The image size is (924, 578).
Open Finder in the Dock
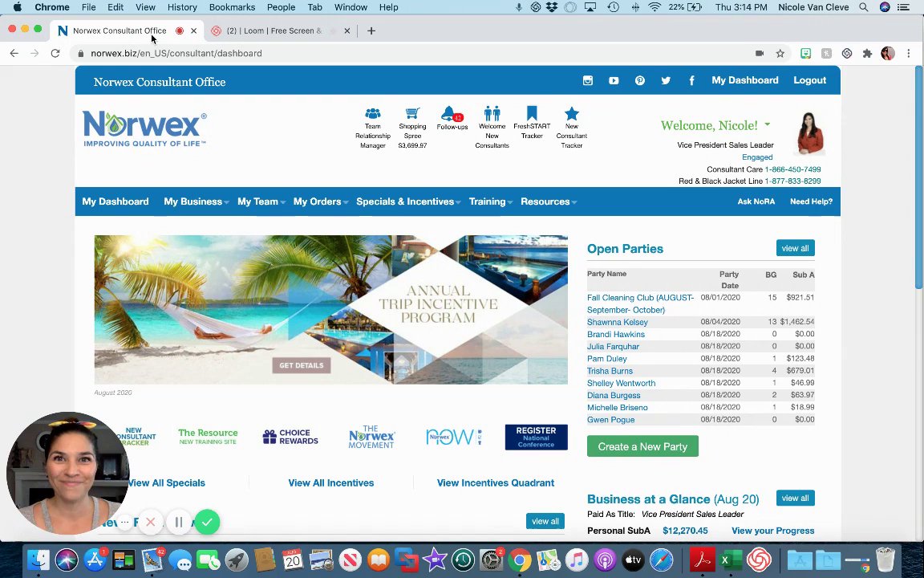click(x=38, y=560)
